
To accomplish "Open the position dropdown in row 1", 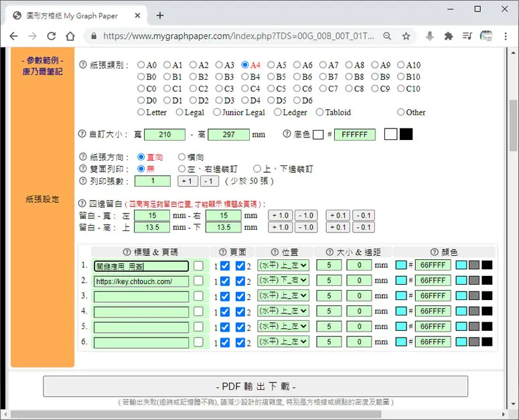I will [x=283, y=265].
